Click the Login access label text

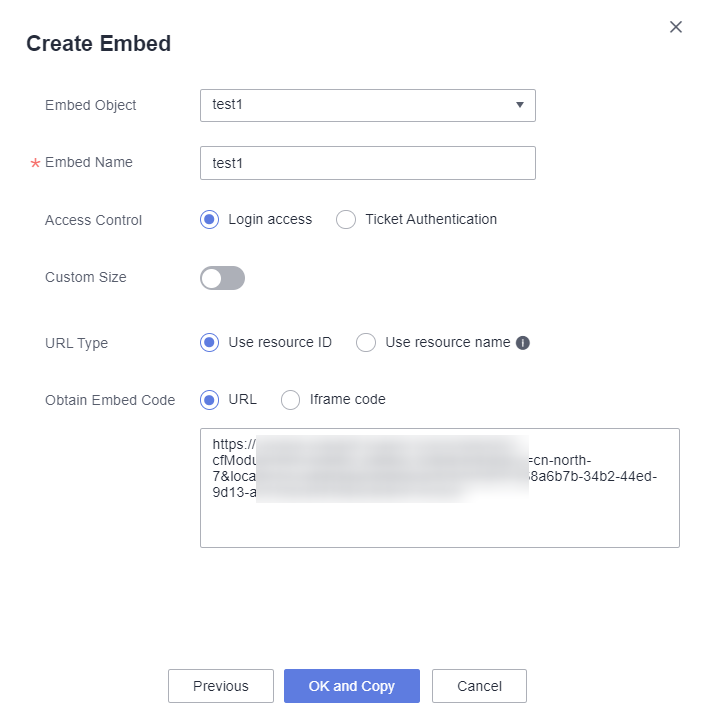pyautogui.click(x=270, y=219)
